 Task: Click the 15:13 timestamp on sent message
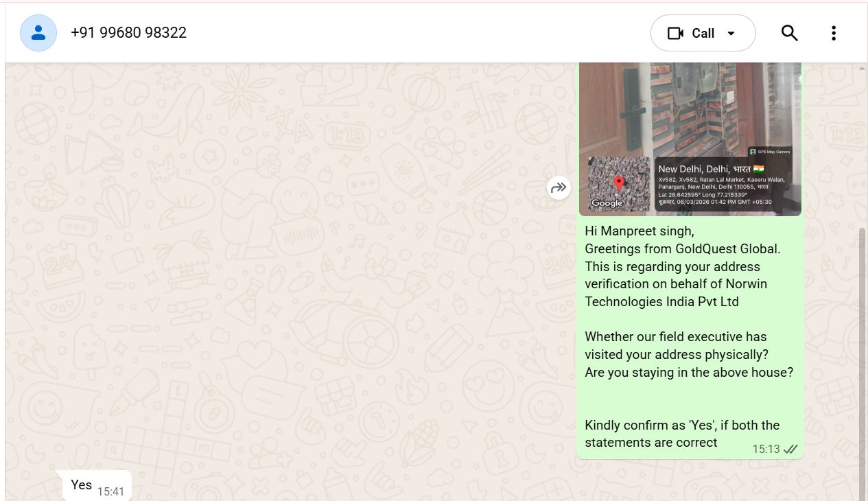(x=766, y=450)
